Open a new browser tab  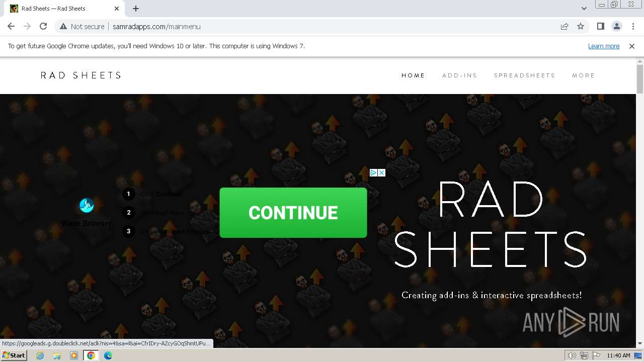136,9
